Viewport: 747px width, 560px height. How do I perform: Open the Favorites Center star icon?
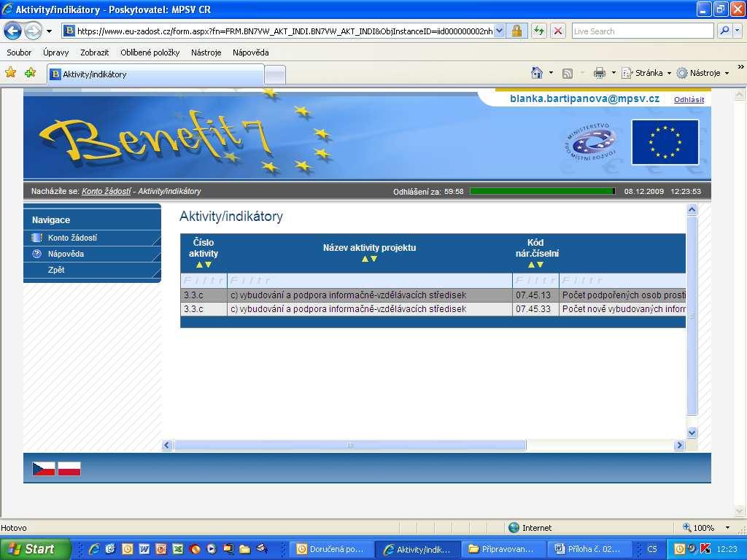click(x=10, y=73)
